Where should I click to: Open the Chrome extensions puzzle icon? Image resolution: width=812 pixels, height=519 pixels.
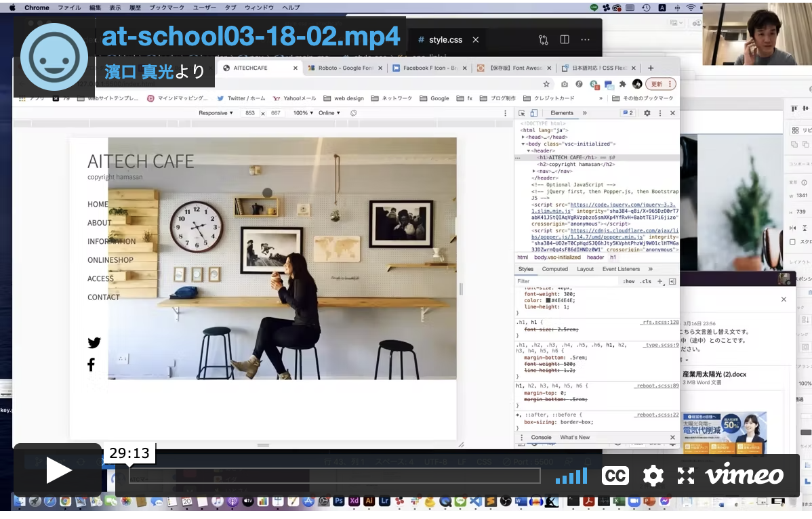point(623,84)
